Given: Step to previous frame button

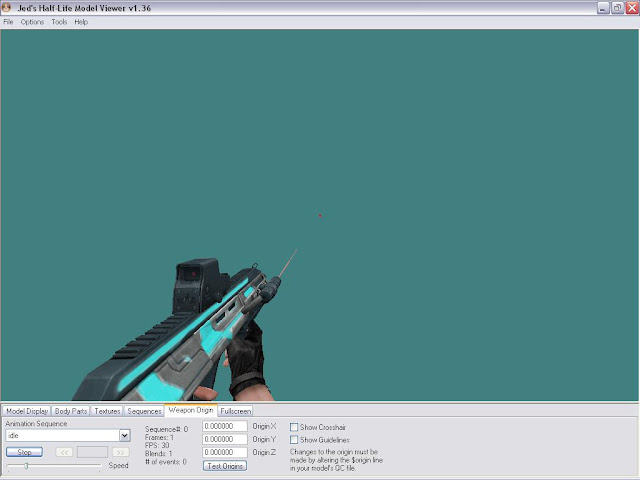Looking at the screenshot, I should [x=64, y=452].
